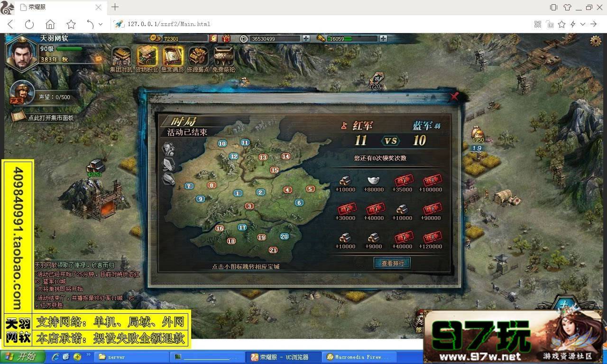The width and height of the screenshot is (607, 364).
Task: Open the Windows 开始 start button
Action: point(23,357)
